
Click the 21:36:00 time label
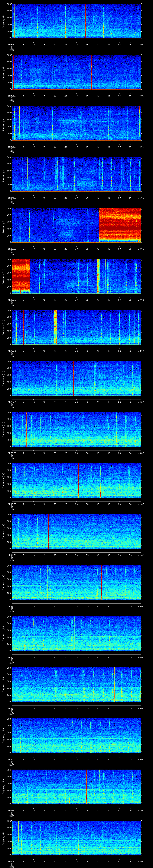click(12, 300)
